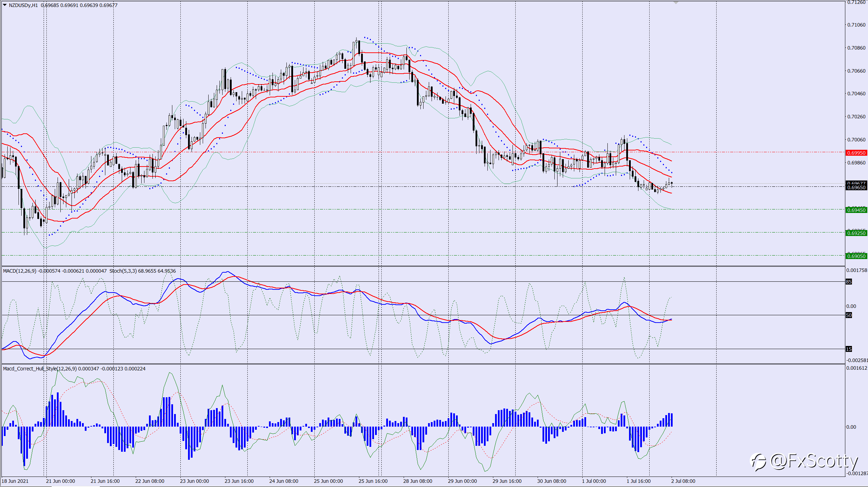The height and width of the screenshot is (487, 868).
Task: Click the 0.70860 price scale value
Action: [x=856, y=48]
